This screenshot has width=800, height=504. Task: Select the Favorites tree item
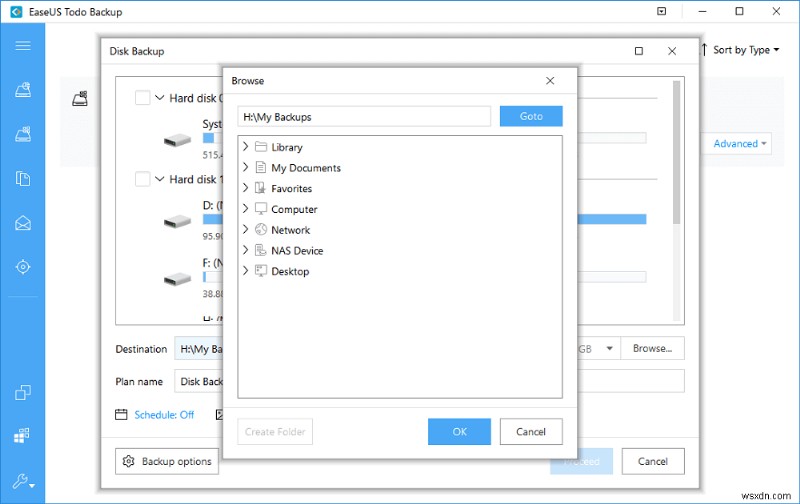click(x=291, y=189)
